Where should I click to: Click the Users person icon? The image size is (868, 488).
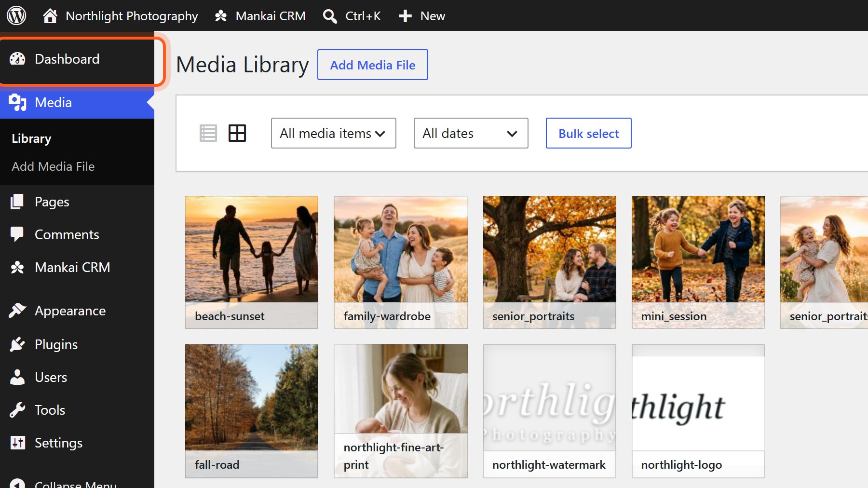[x=17, y=377]
